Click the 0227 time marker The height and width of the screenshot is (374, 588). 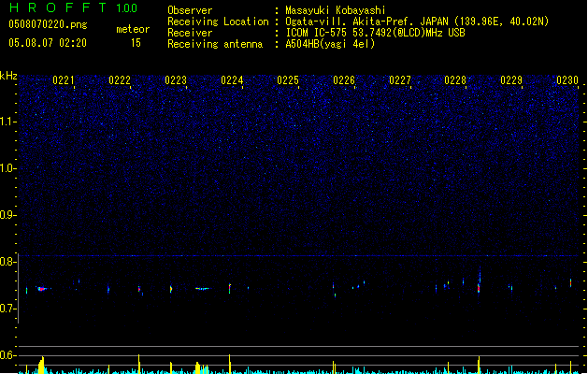click(x=400, y=80)
